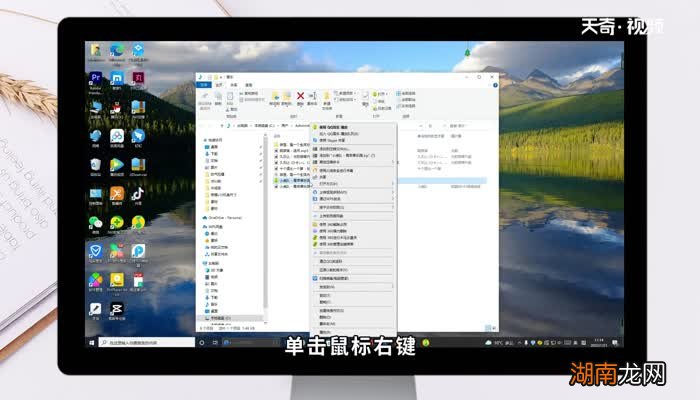Open the Windows Start menu
This screenshot has width=700, height=400.
click(x=92, y=342)
